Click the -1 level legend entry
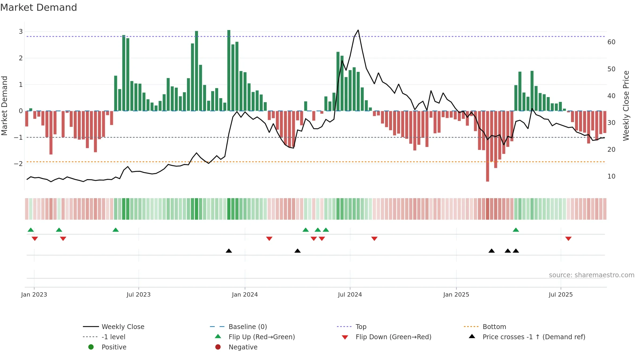The image size is (644, 362). [x=104, y=337]
